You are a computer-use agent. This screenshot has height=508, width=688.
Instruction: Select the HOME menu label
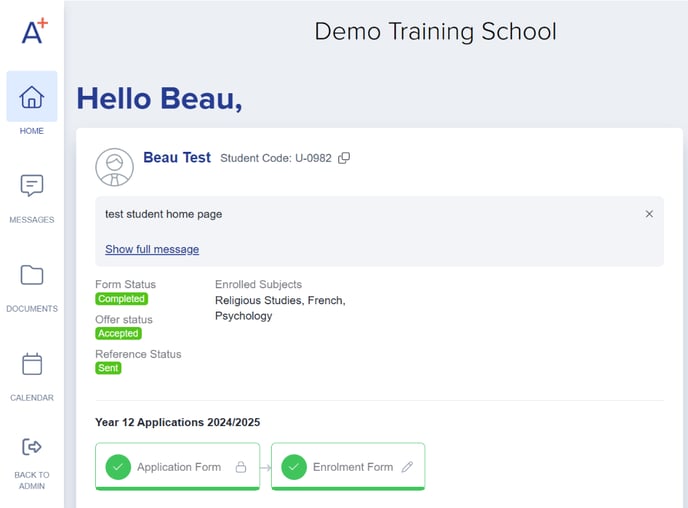click(x=32, y=131)
